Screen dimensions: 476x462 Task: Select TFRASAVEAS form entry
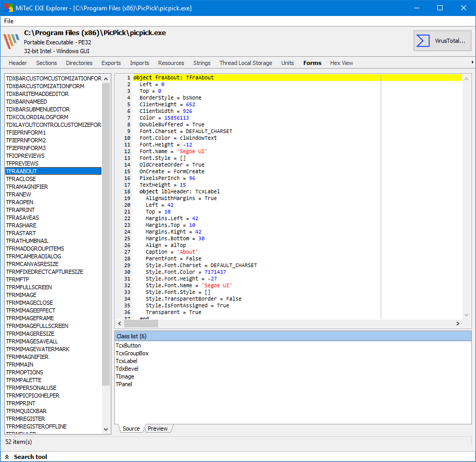coord(53,218)
